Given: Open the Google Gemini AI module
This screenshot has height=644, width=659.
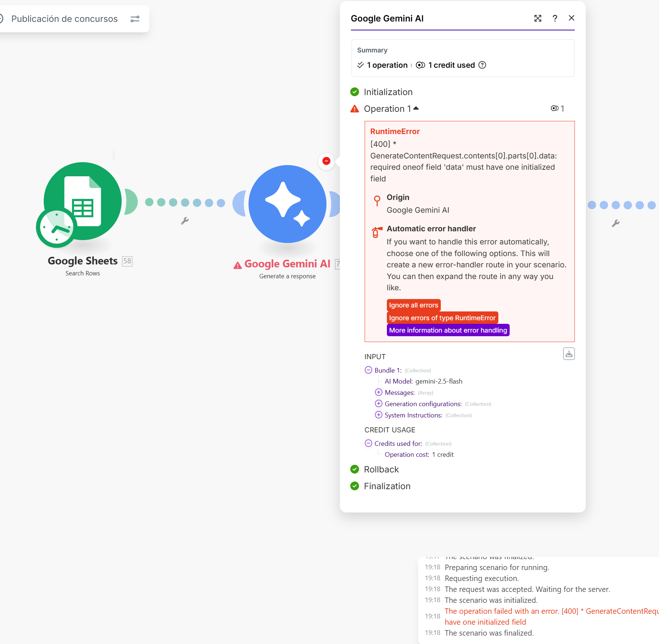Looking at the screenshot, I should click(x=287, y=204).
